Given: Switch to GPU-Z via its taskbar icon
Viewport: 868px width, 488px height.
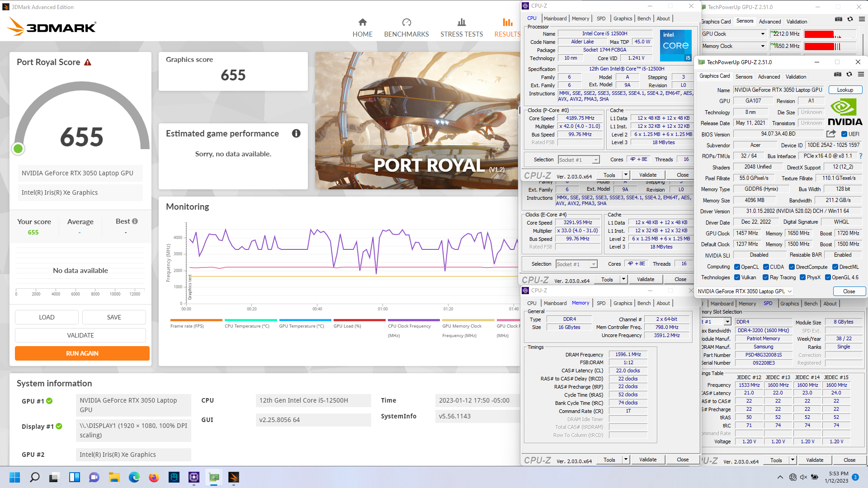Looking at the screenshot, I should pyautogui.click(x=214, y=477).
